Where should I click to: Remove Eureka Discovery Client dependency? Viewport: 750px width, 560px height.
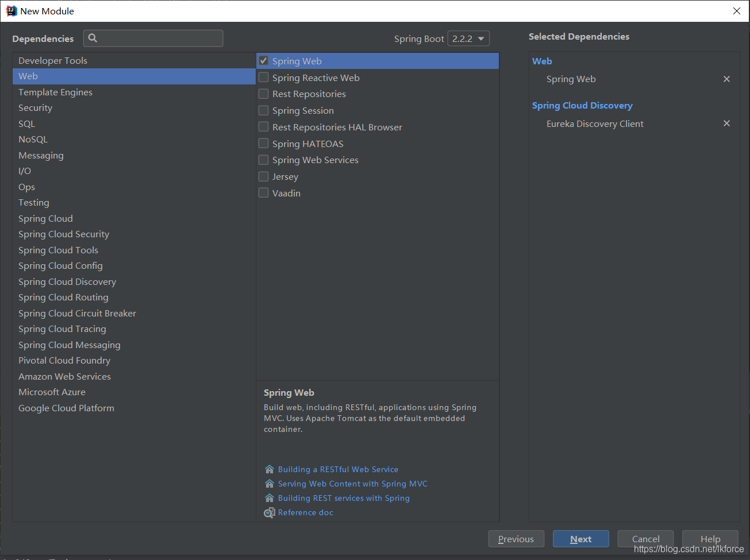pyautogui.click(x=726, y=123)
